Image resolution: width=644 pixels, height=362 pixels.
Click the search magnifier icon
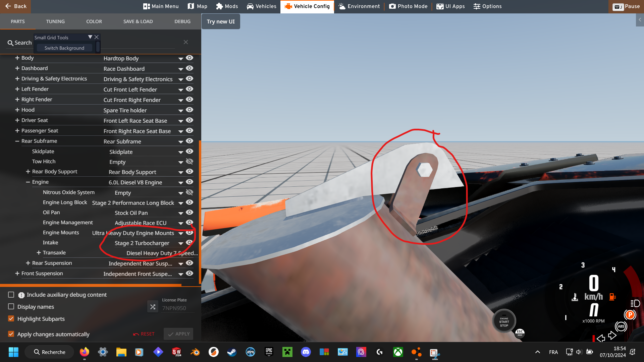tap(10, 43)
